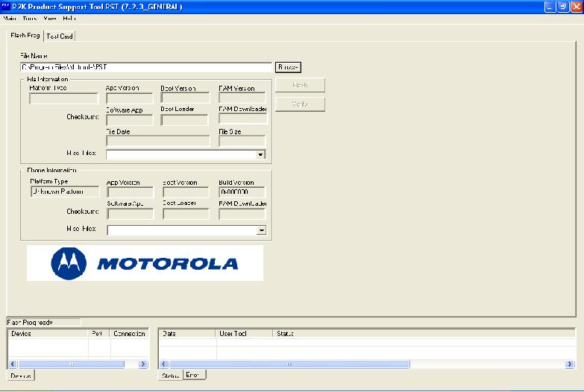Open the Tools menu
584x392 pixels.
click(x=30, y=18)
